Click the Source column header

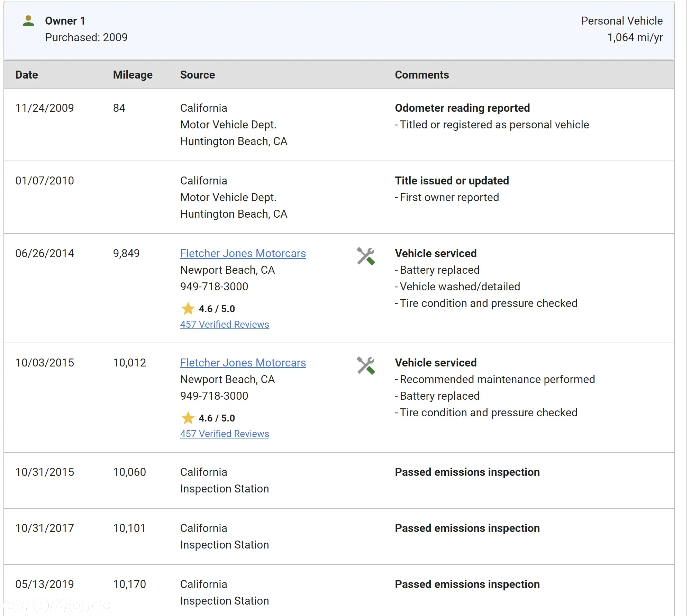point(198,75)
